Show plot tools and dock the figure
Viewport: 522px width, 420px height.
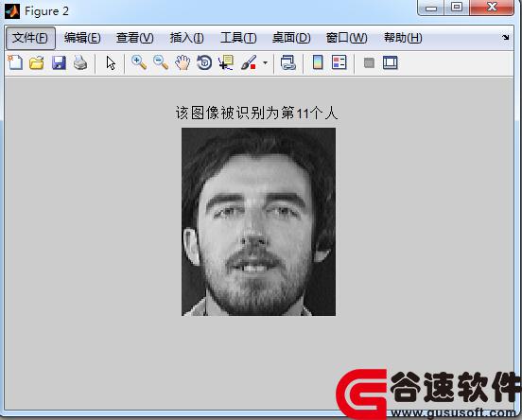tap(391, 62)
